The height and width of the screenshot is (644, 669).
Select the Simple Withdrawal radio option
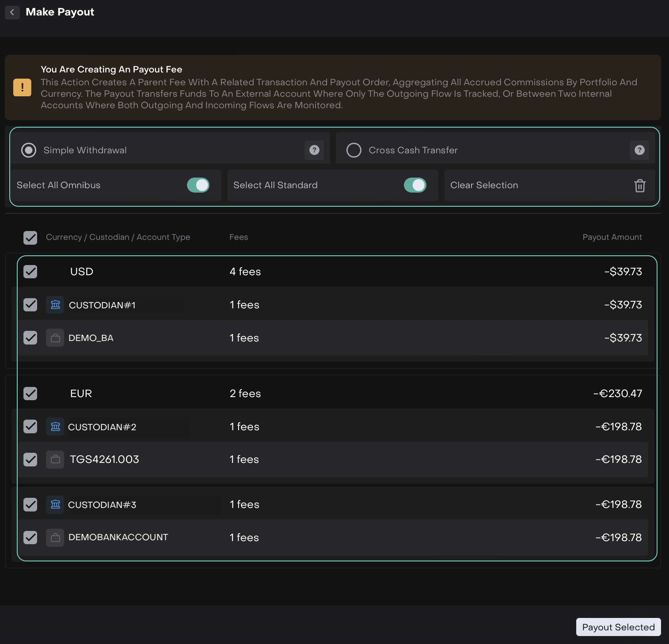tap(29, 150)
